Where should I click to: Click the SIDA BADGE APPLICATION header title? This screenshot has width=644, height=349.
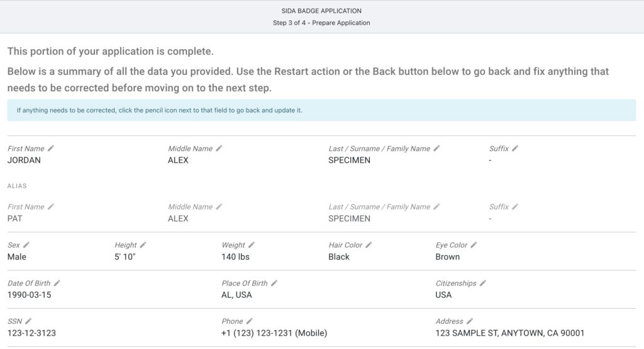321,11
